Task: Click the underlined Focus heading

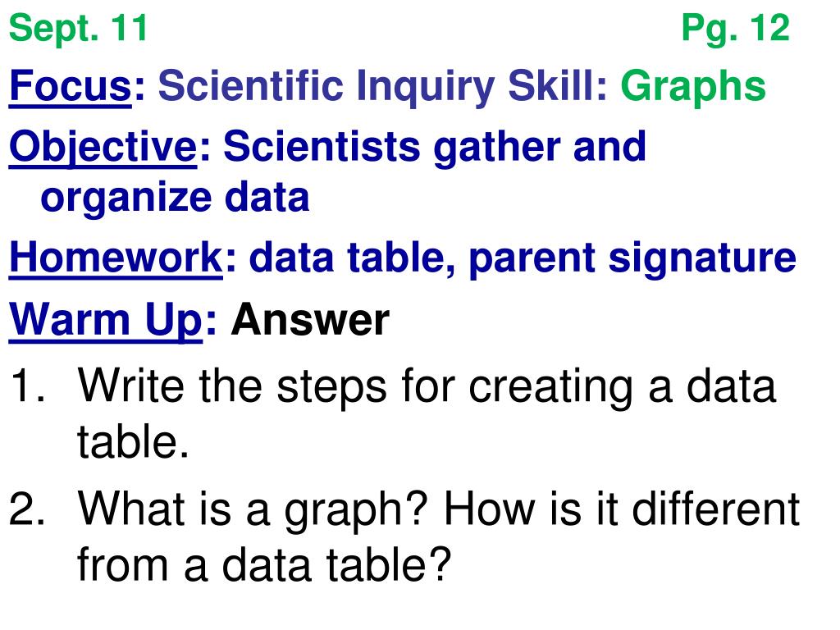Action: pos(71,85)
